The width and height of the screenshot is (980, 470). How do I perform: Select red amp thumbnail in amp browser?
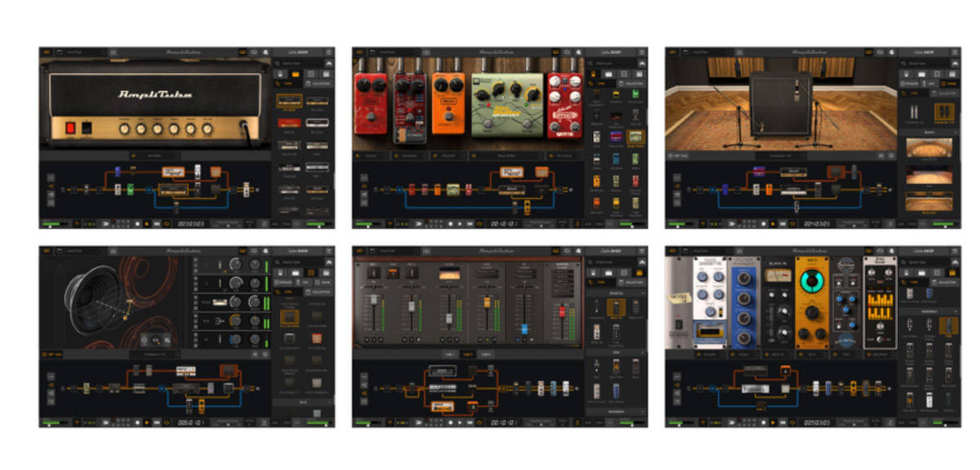pyautogui.click(x=288, y=121)
